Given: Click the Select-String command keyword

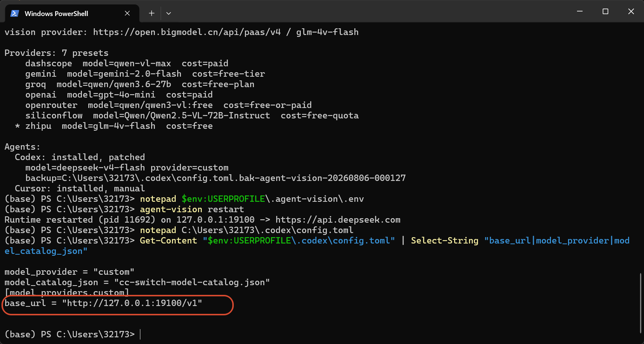Looking at the screenshot, I should (x=445, y=241).
